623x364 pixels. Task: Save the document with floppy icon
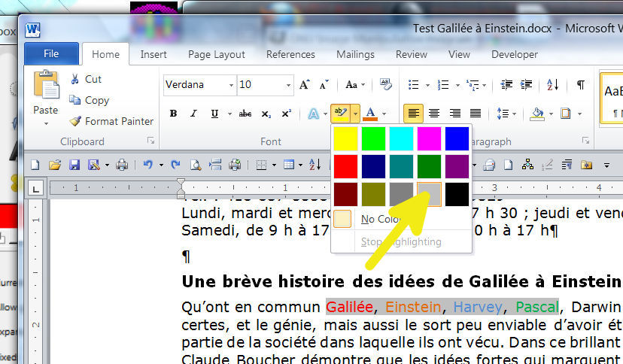(74, 165)
